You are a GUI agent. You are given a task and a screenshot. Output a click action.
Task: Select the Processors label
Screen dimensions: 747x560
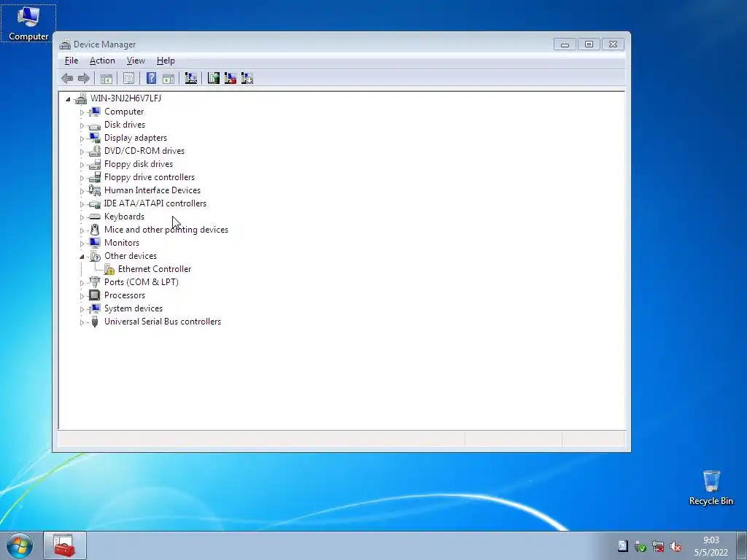pyautogui.click(x=125, y=295)
